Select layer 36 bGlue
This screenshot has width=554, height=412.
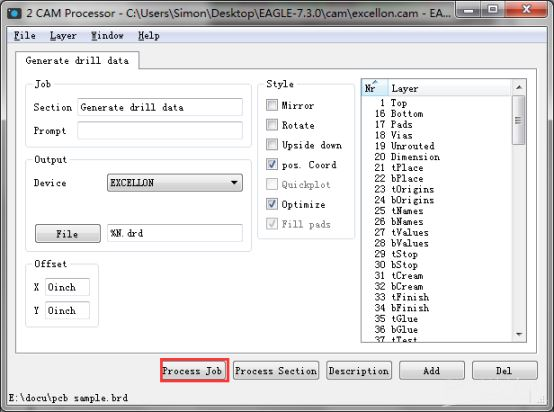pos(437,329)
